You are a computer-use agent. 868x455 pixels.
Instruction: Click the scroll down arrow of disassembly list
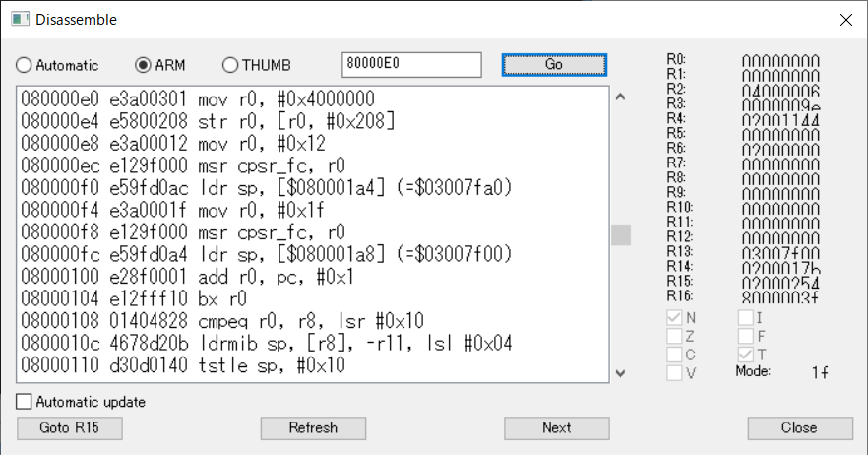621,373
